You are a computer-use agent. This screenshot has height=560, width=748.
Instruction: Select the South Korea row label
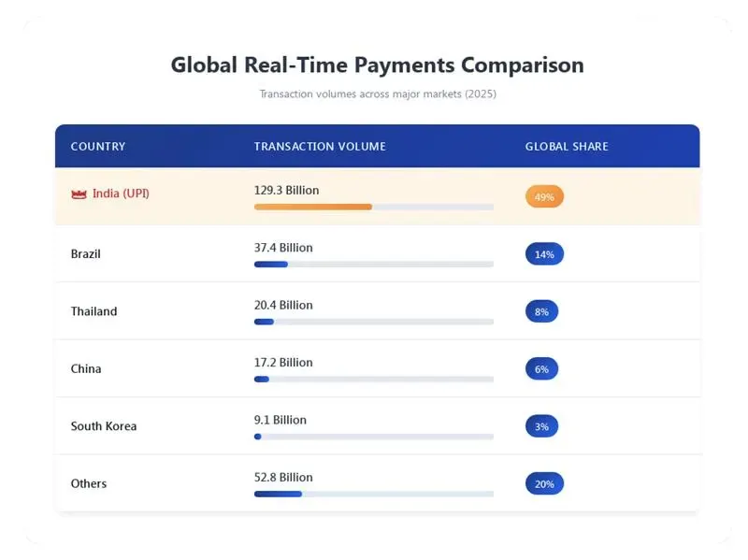point(104,426)
